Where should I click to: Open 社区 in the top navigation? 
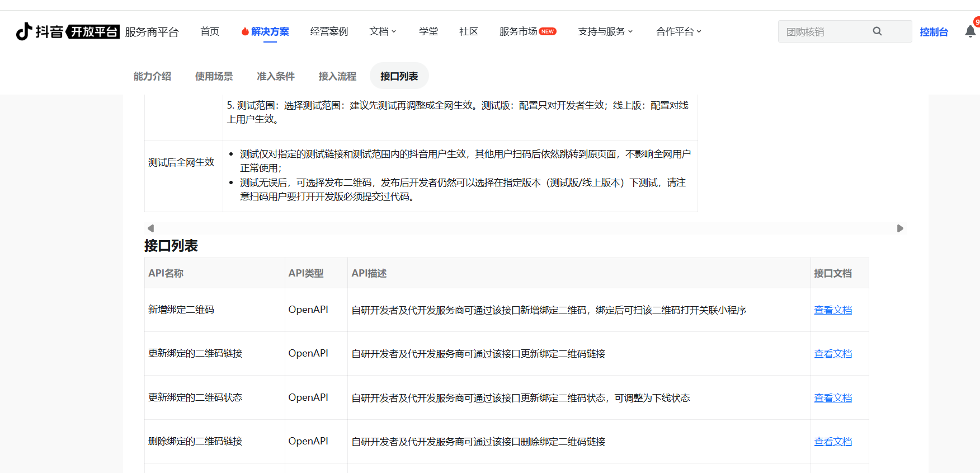pyautogui.click(x=469, y=31)
